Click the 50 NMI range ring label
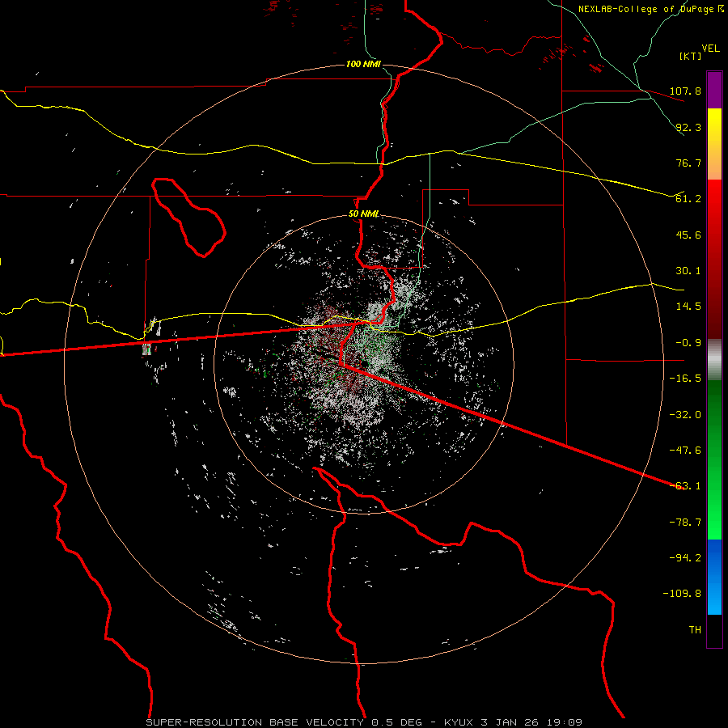The width and height of the screenshot is (728, 728). 363,214
